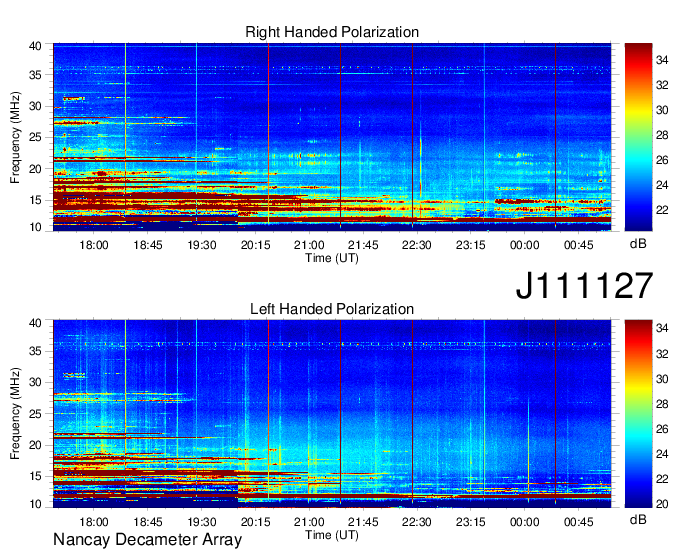680x552 pixels.
Task: Click the "dB" label under the upper colorbar
Action: tap(638, 244)
